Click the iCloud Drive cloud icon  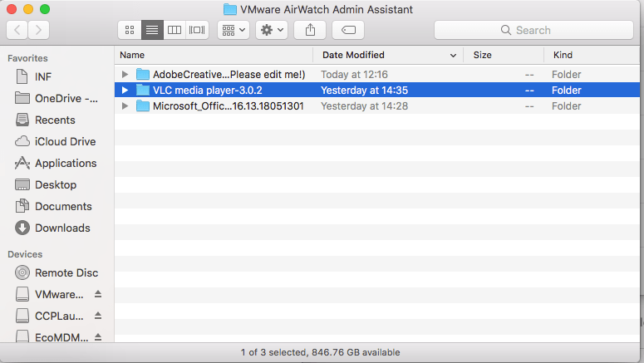tap(22, 141)
